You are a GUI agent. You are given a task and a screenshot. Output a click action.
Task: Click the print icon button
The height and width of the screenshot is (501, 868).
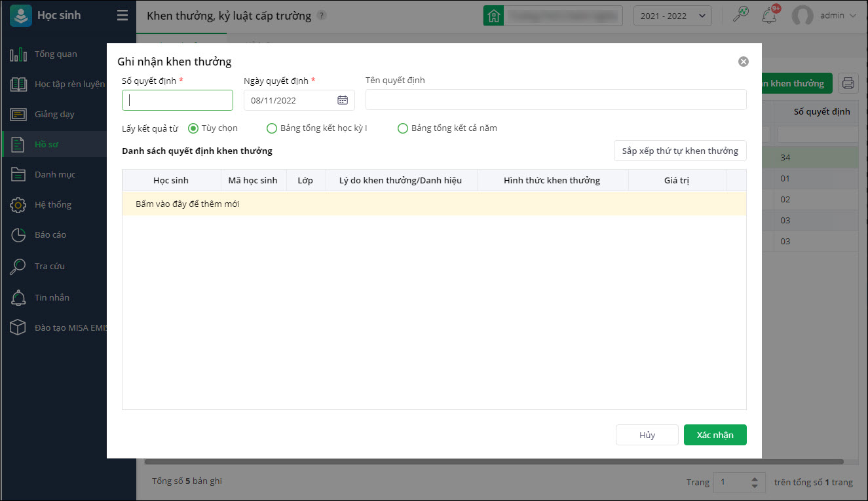848,83
